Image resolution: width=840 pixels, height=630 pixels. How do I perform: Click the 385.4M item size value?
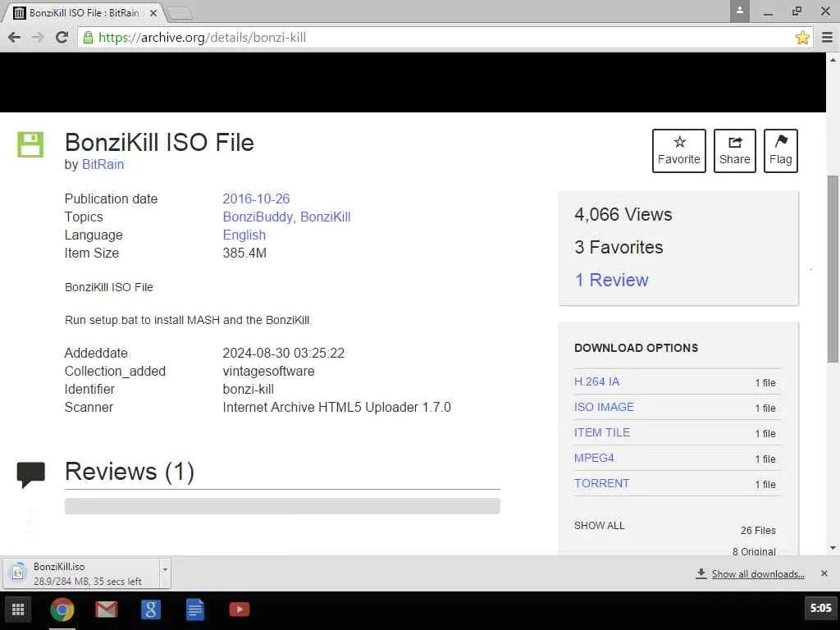pyautogui.click(x=244, y=253)
